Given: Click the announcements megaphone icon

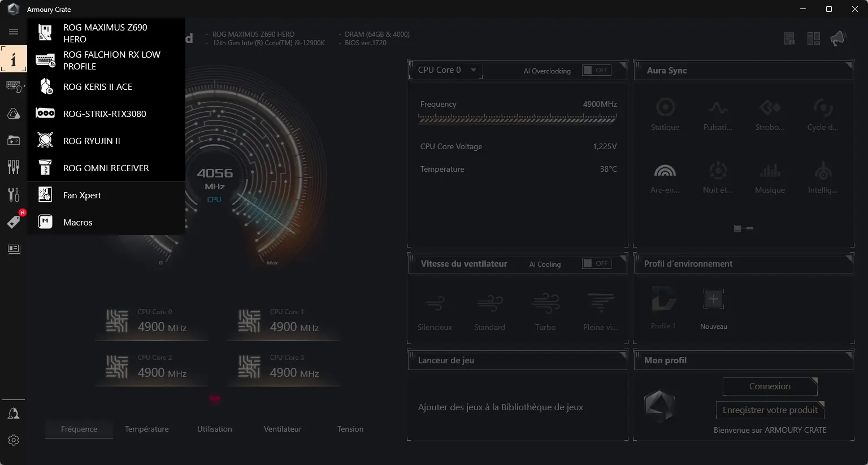Looking at the screenshot, I should 837,38.
